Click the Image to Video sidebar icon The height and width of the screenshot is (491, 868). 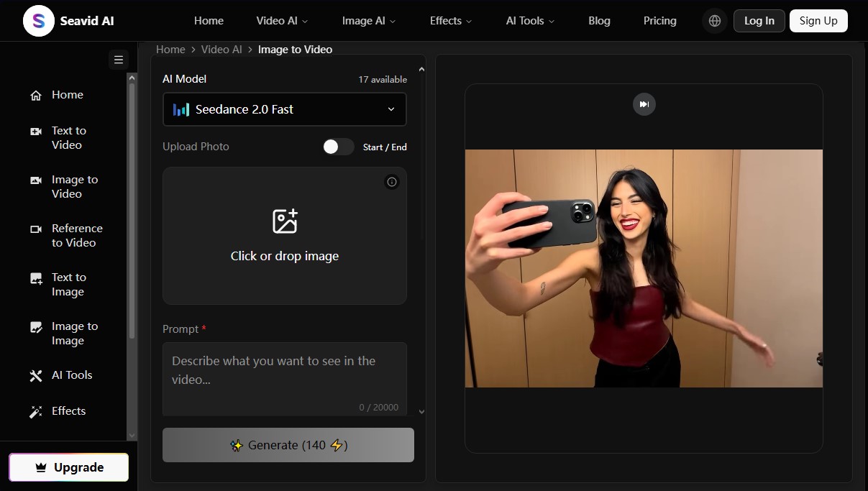(x=36, y=180)
